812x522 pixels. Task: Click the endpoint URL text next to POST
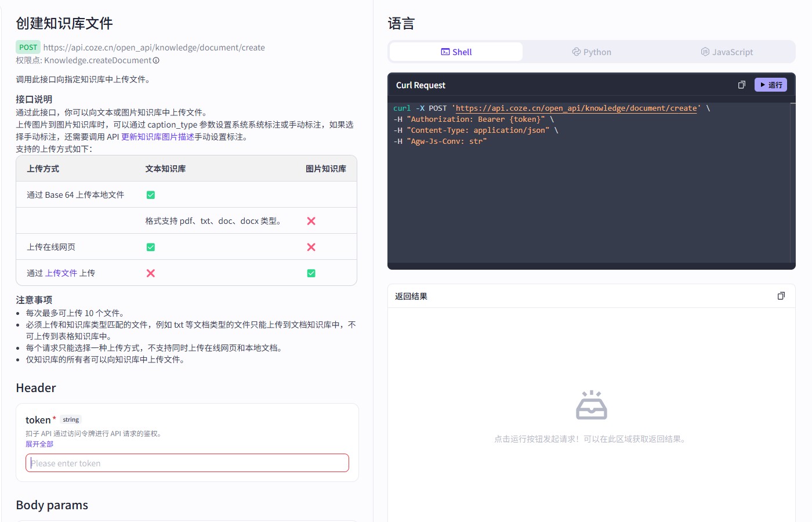(x=154, y=48)
